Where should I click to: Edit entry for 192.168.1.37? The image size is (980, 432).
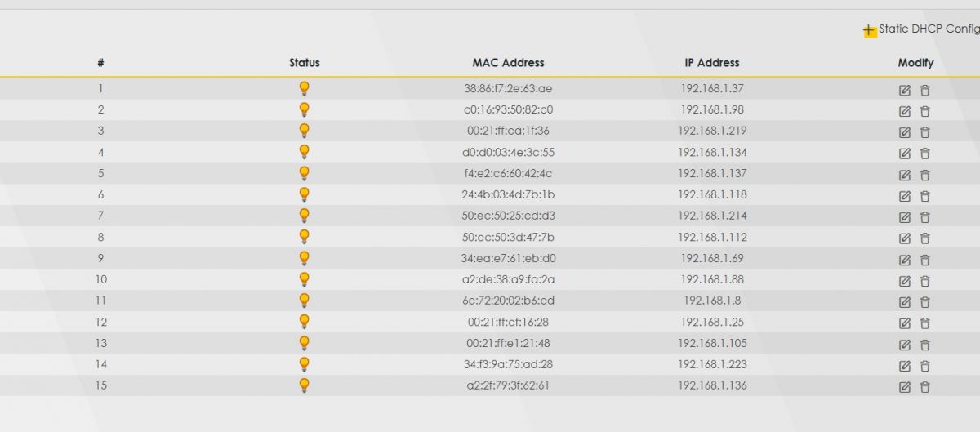pos(904,90)
